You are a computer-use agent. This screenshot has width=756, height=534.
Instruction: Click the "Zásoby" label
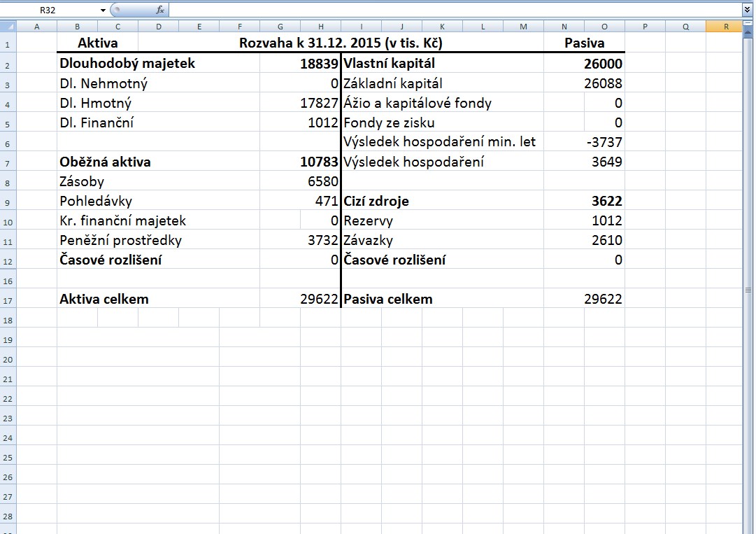click(x=82, y=182)
